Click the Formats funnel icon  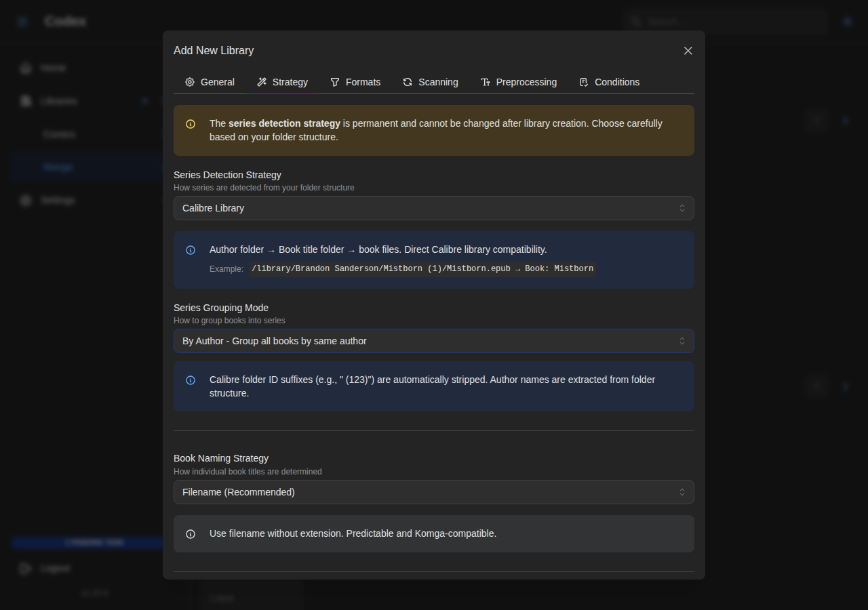pyautogui.click(x=335, y=82)
